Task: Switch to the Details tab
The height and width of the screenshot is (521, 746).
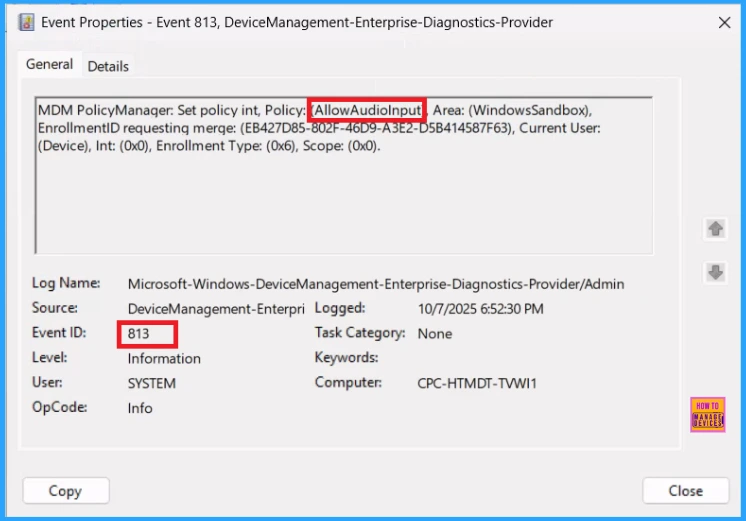Action: tap(108, 66)
